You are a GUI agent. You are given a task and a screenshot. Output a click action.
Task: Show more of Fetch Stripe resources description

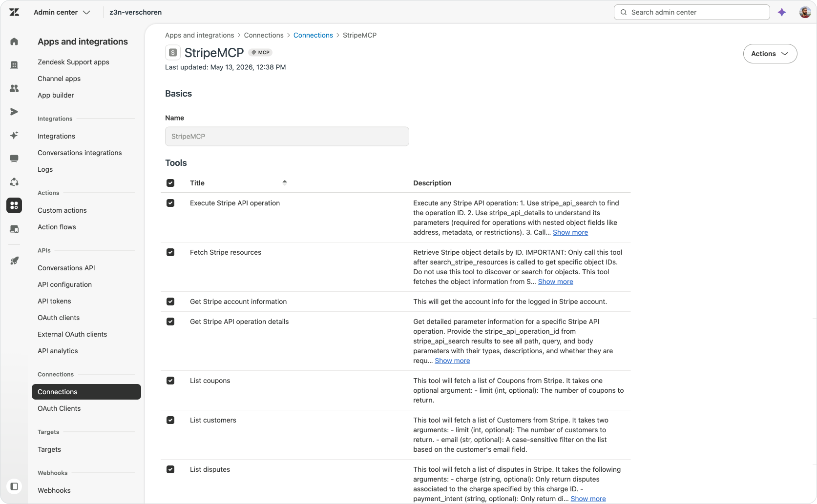(556, 282)
